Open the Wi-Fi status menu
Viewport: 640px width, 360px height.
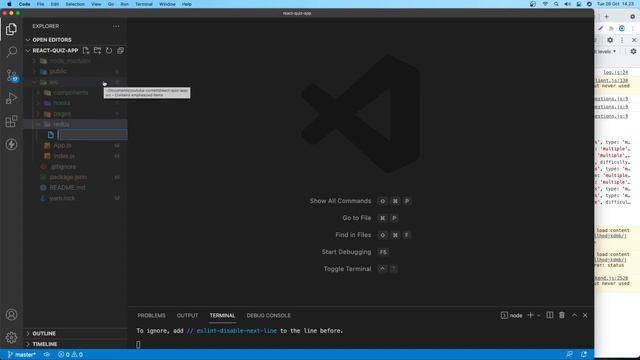(545, 4)
